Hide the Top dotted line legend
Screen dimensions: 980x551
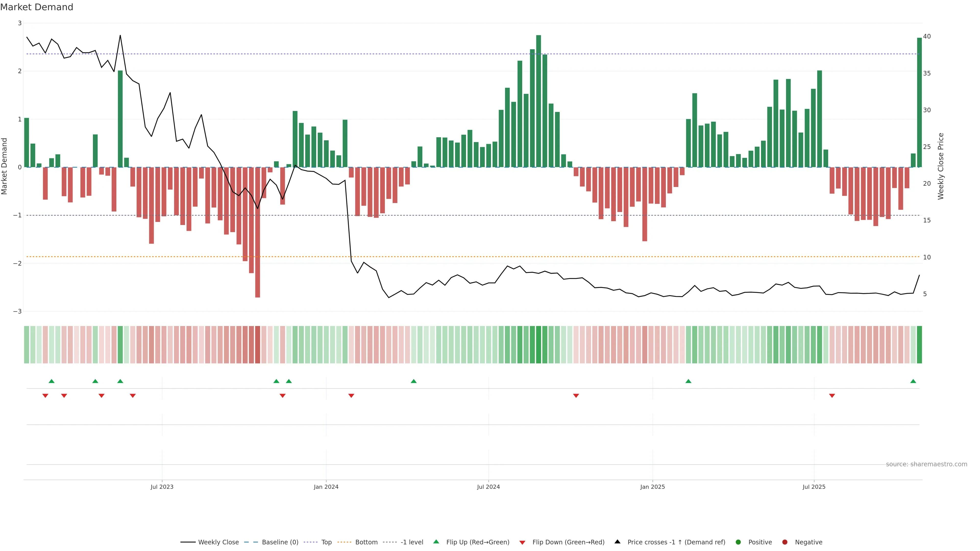click(326, 542)
